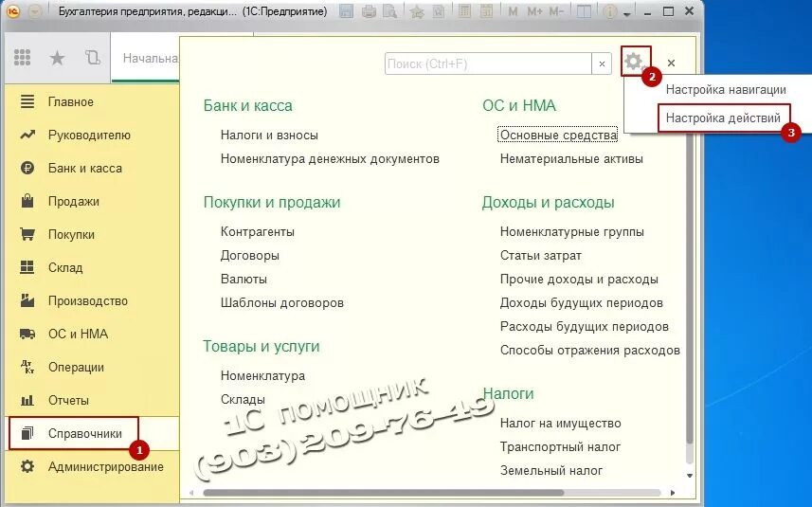Open Нематериальные активы link

[x=571, y=159]
